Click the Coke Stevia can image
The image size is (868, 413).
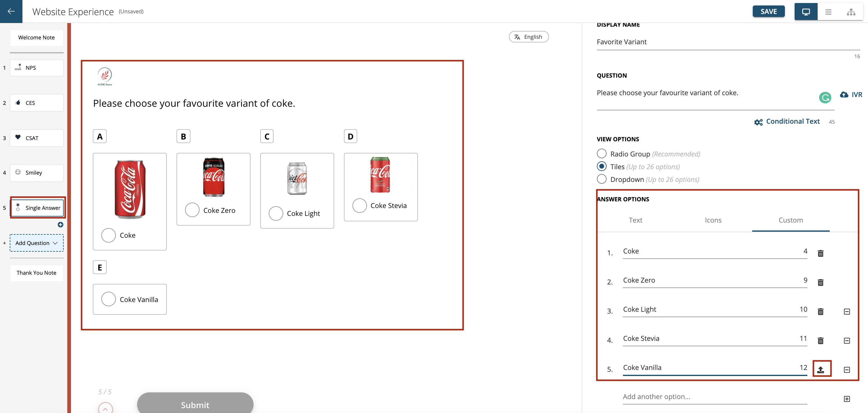[x=380, y=175]
